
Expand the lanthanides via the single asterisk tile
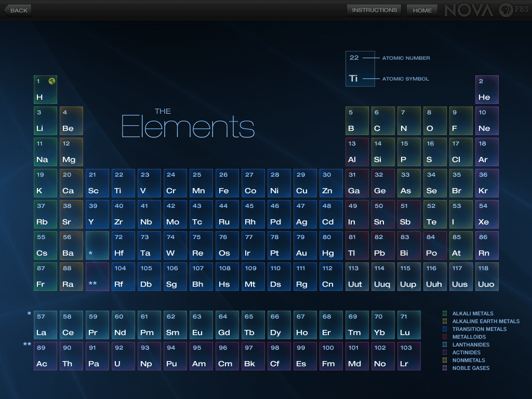pyautogui.click(x=97, y=245)
